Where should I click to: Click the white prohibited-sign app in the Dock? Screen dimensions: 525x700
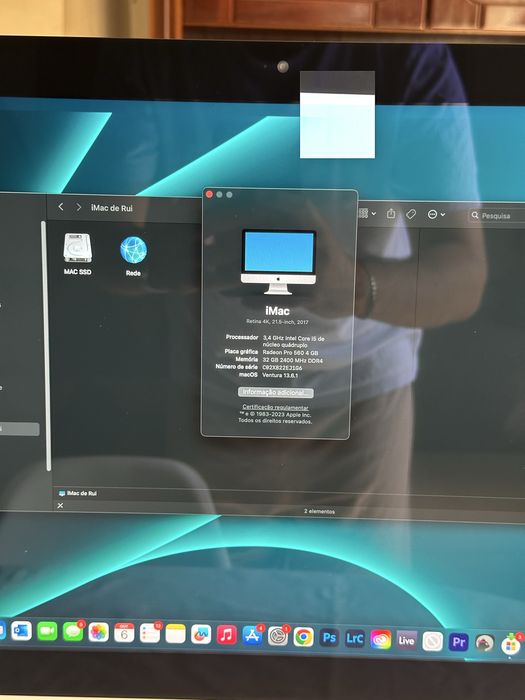[x=433, y=641]
